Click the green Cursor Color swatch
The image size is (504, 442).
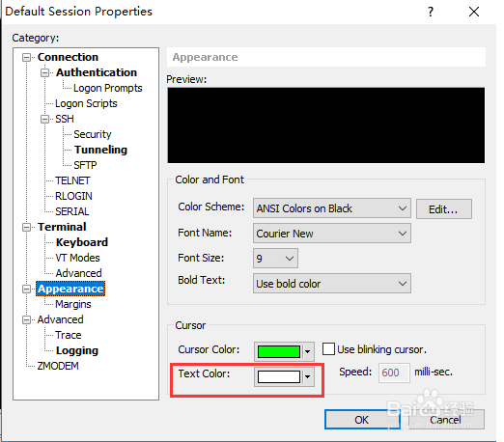(279, 351)
